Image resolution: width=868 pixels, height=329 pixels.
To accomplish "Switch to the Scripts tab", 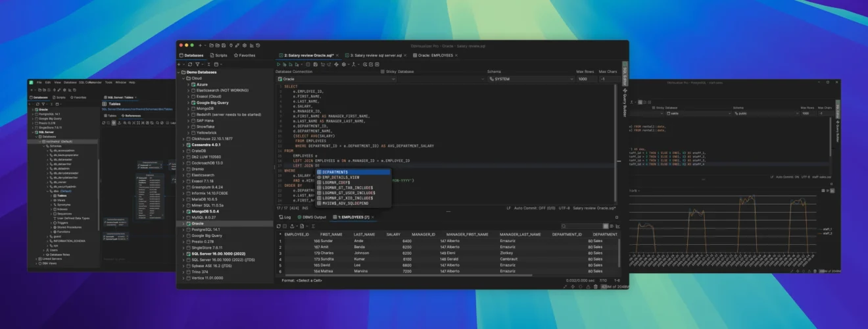I will point(218,55).
